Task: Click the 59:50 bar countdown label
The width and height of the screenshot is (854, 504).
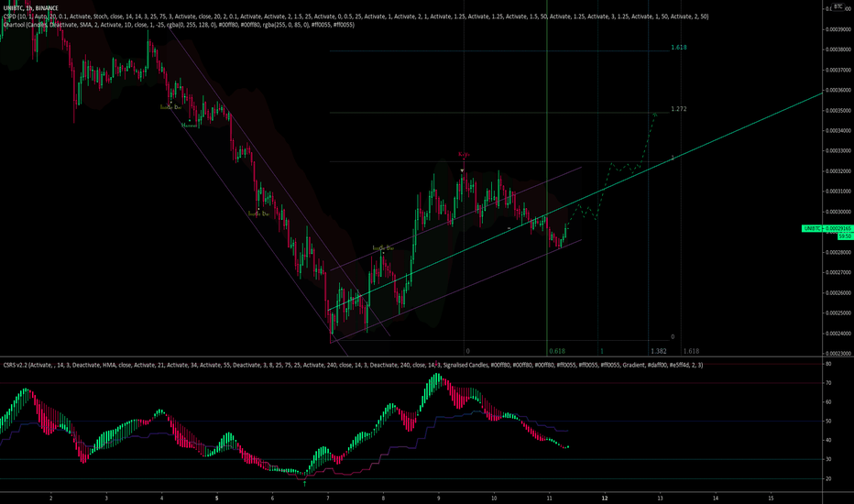Action: [845, 236]
